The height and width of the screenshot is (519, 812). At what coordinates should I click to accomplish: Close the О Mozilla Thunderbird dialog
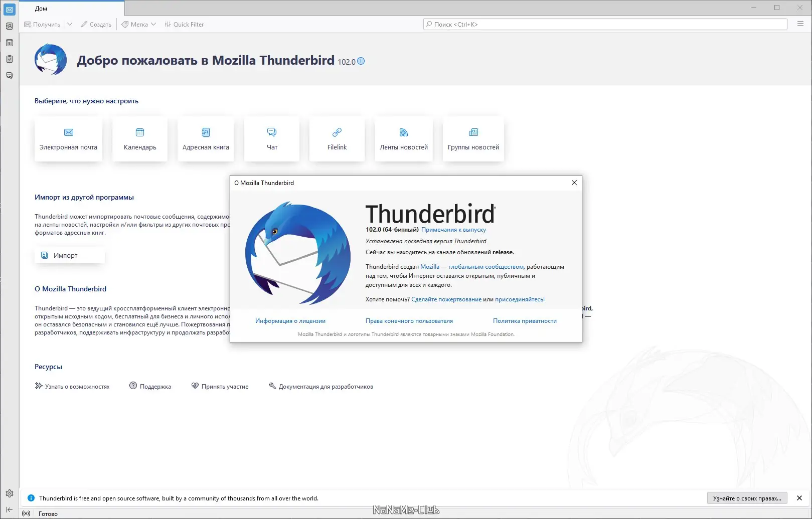pos(574,183)
